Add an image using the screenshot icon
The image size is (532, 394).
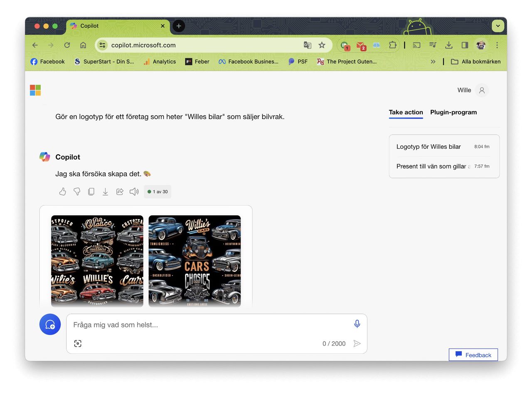tap(78, 343)
